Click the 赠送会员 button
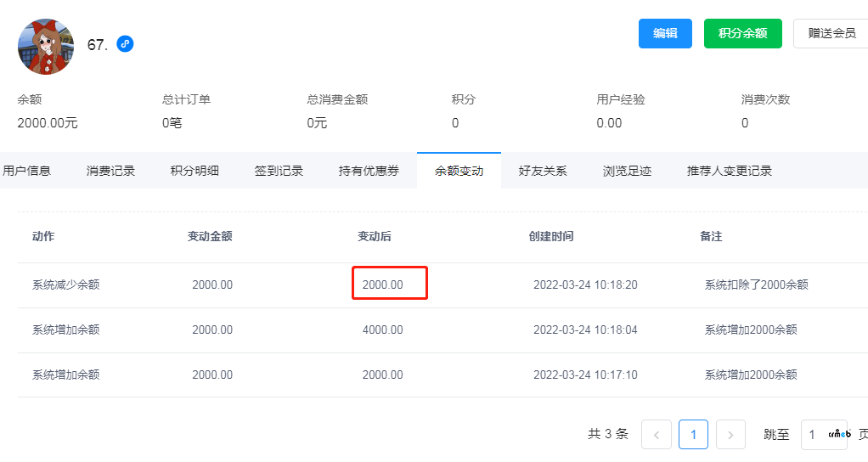This screenshot has width=868, height=462. click(x=831, y=33)
